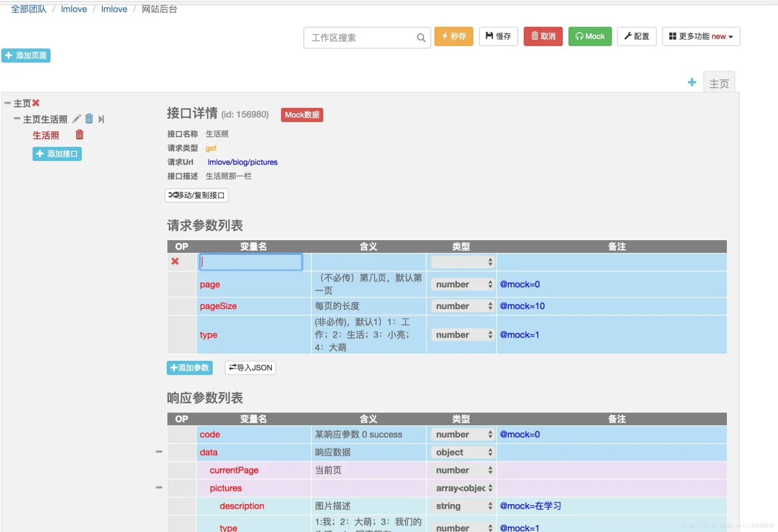Screen dimensions: 778x532
Task: Click the pageSize variable name cell
Action: pos(254,306)
